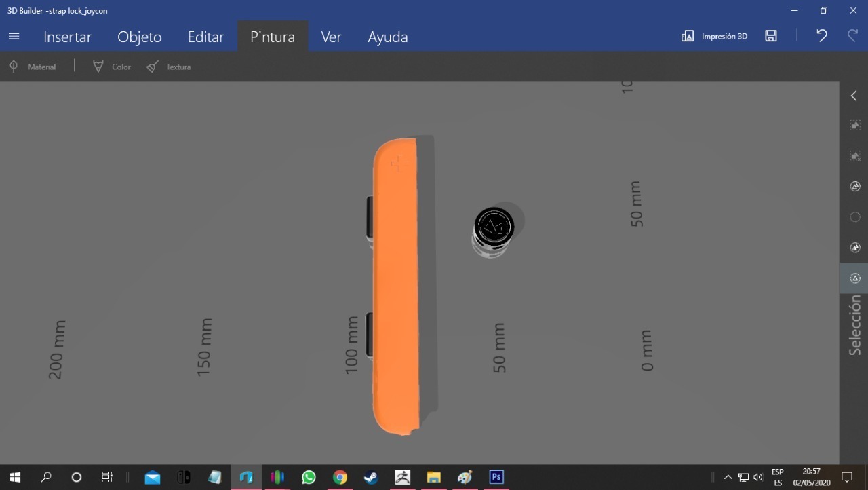Collapse the Selección side panel

point(854,96)
